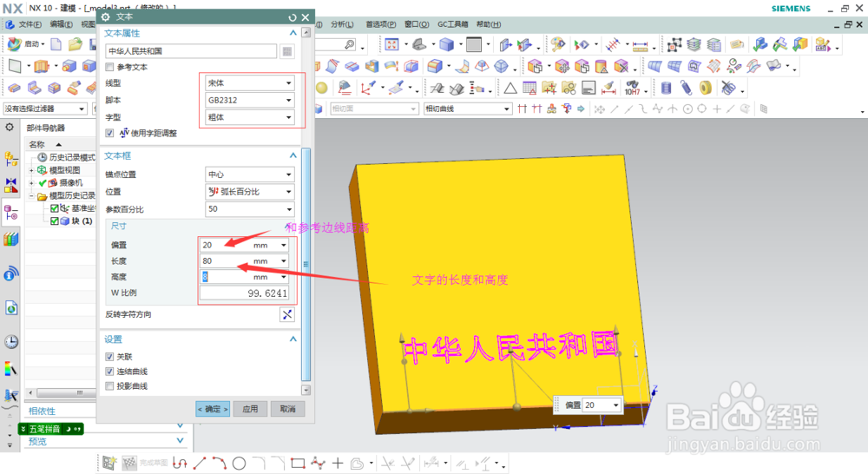Open the GC工具箱 menu
868x474 pixels.
452,24
